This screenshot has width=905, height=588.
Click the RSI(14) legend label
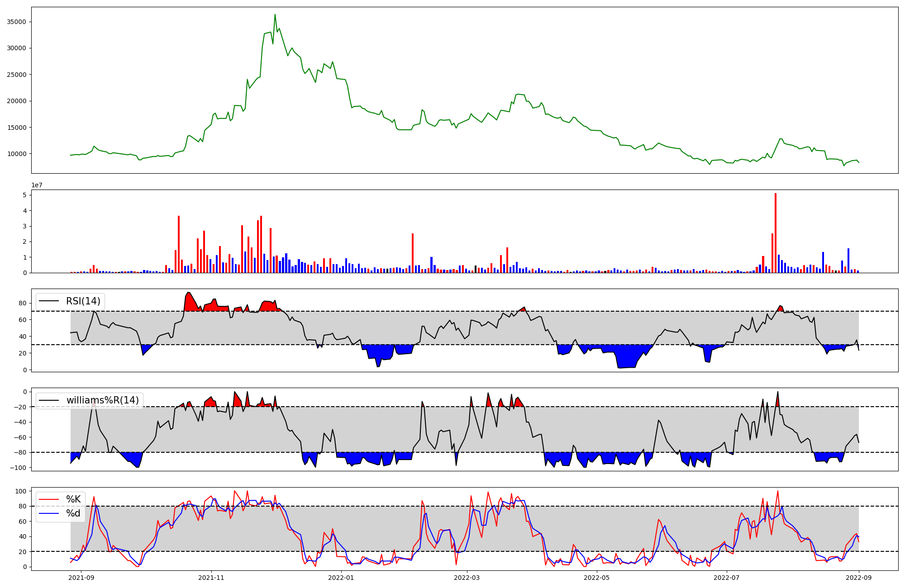[x=83, y=301]
